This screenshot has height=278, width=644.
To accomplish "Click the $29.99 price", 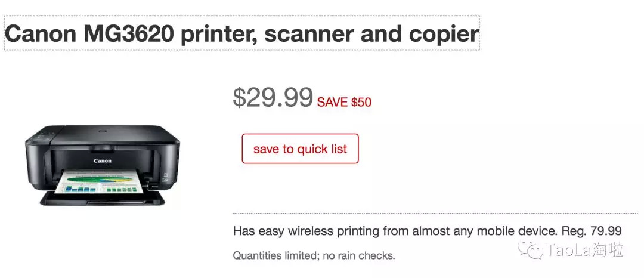I will point(273,97).
